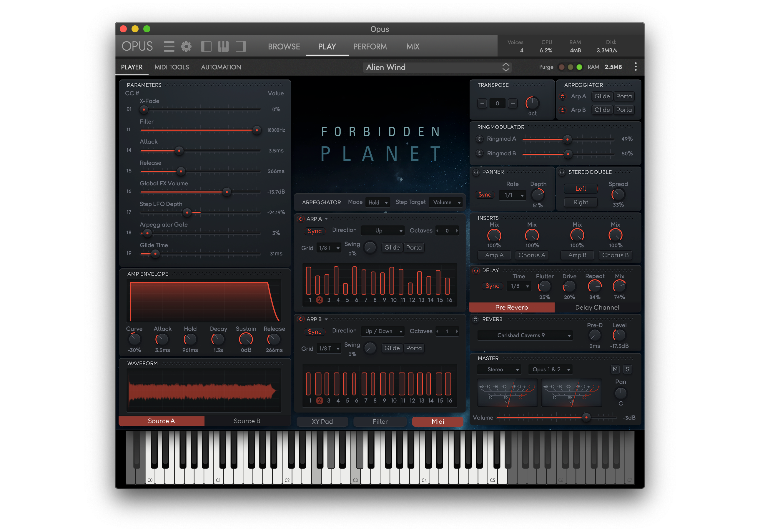The image size is (760, 532).
Task: Switch to the BROWSE tab
Action: pyautogui.click(x=284, y=46)
